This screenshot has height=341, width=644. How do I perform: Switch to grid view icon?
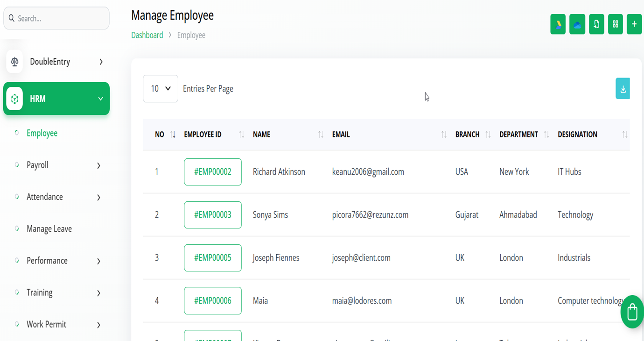[x=616, y=24]
